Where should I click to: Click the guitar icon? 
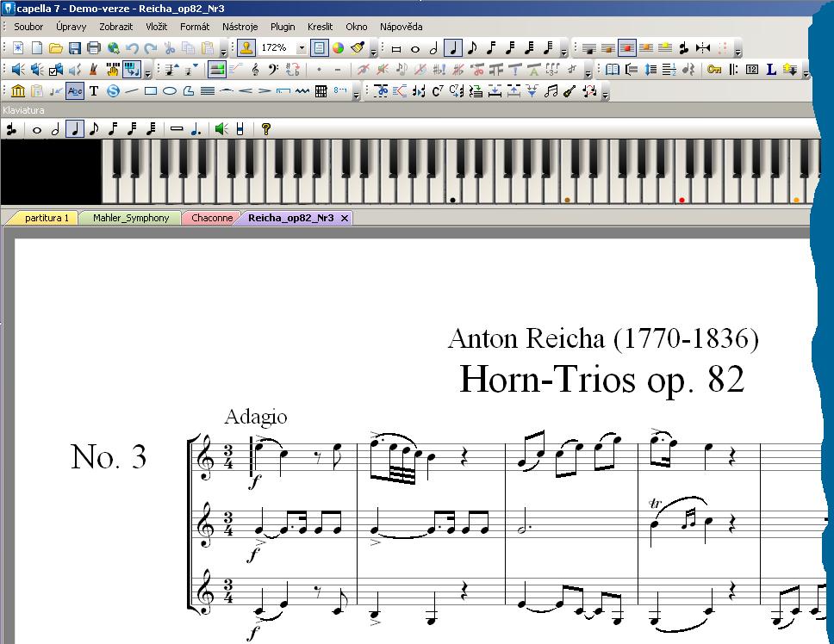tap(569, 91)
